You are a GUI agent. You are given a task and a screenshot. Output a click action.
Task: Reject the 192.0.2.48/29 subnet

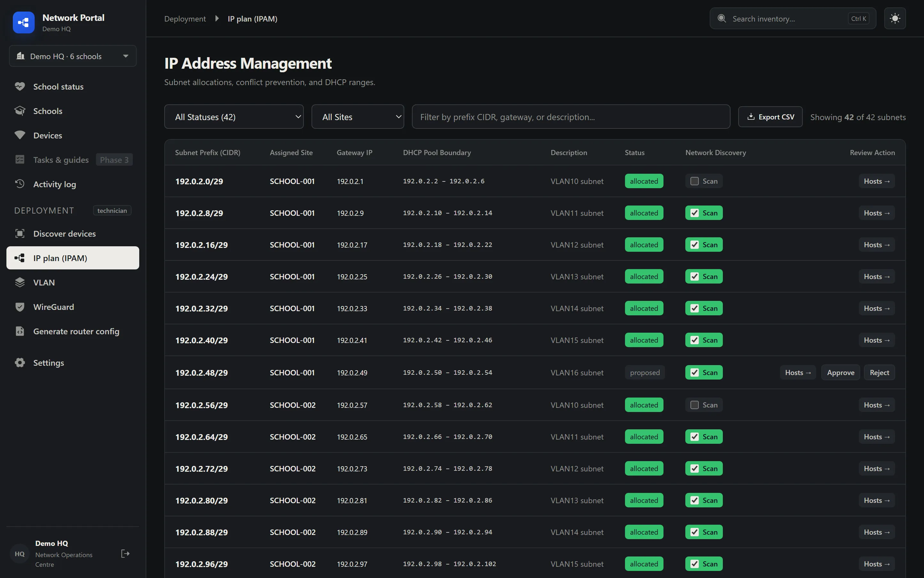point(879,372)
